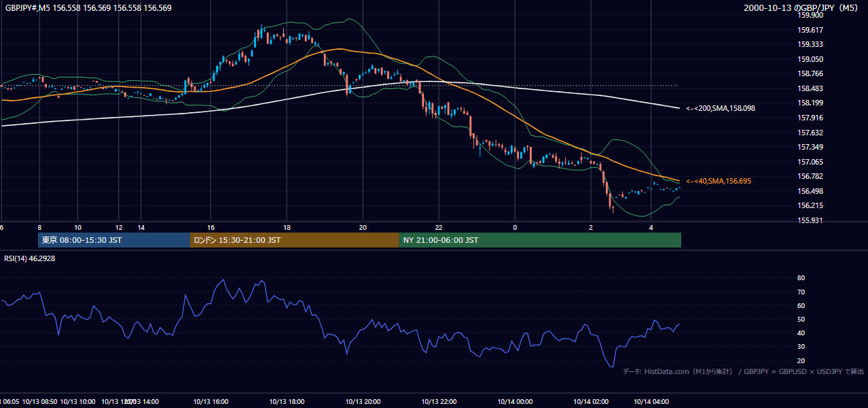Click the 157.632 price axis label
This screenshot has width=868, height=408.
(x=810, y=133)
